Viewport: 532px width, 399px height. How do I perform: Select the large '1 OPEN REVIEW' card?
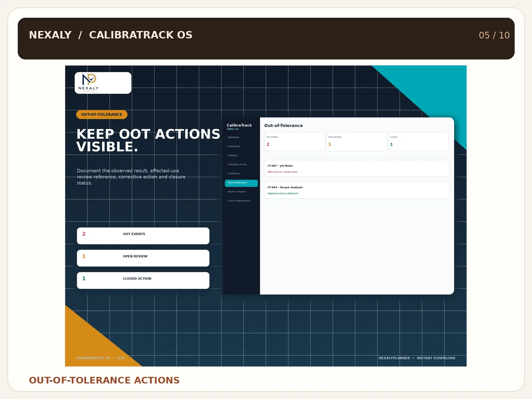[143, 258]
